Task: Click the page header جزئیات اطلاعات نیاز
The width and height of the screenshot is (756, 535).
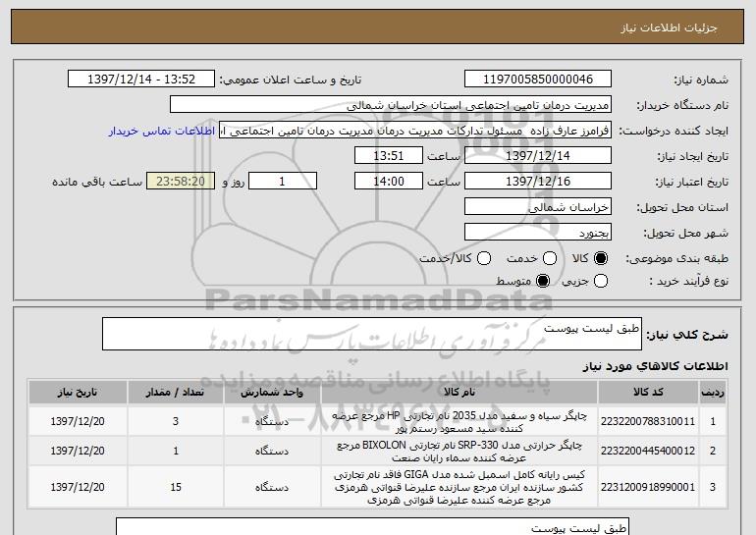Action: [669, 27]
